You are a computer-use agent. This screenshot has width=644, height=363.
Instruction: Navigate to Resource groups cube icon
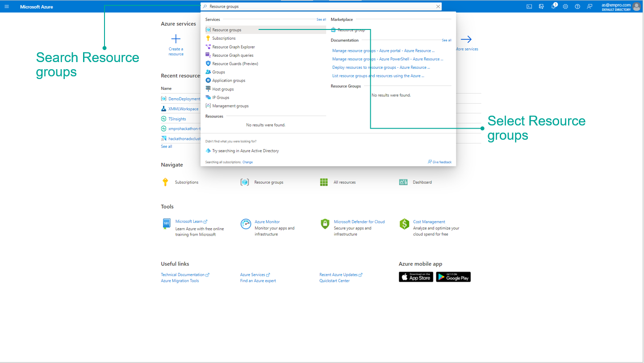[x=245, y=182]
